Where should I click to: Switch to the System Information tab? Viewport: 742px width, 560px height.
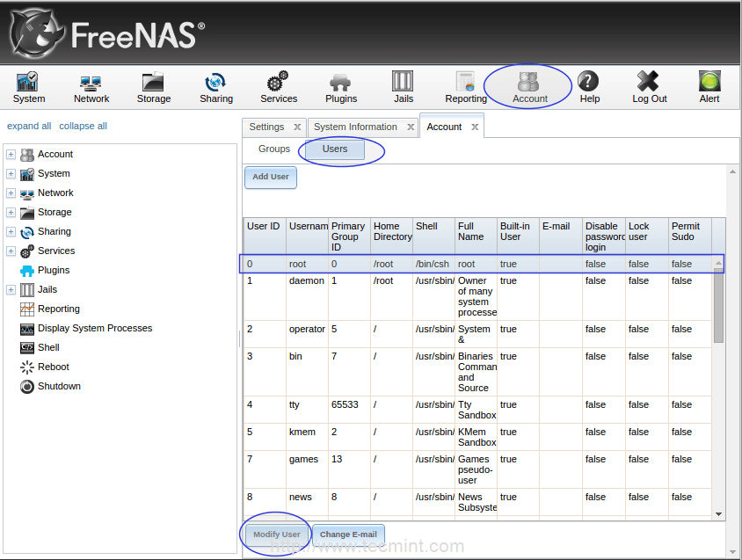click(x=355, y=127)
